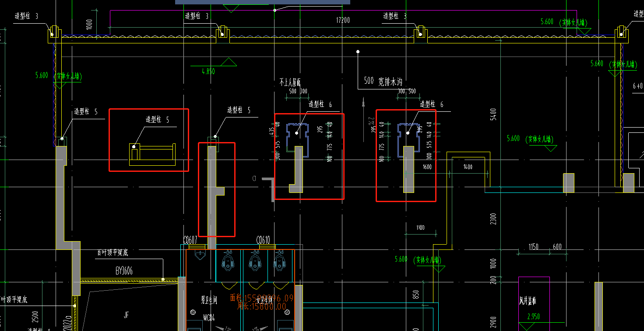Click the 1150 dimension text
Image resolution: width=644 pixels, height=331 pixels.
pyautogui.click(x=533, y=247)
